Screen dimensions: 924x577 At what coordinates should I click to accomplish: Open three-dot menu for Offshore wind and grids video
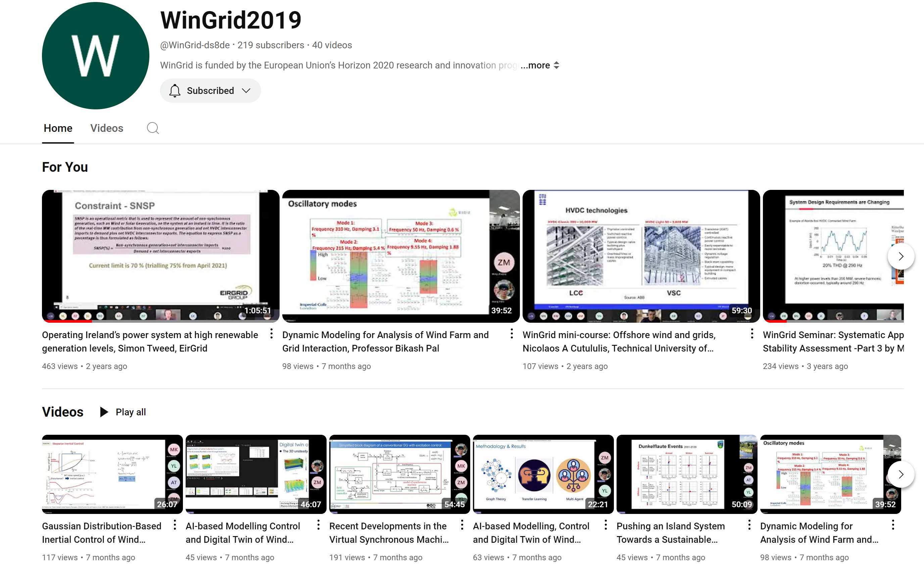point(752,334)
